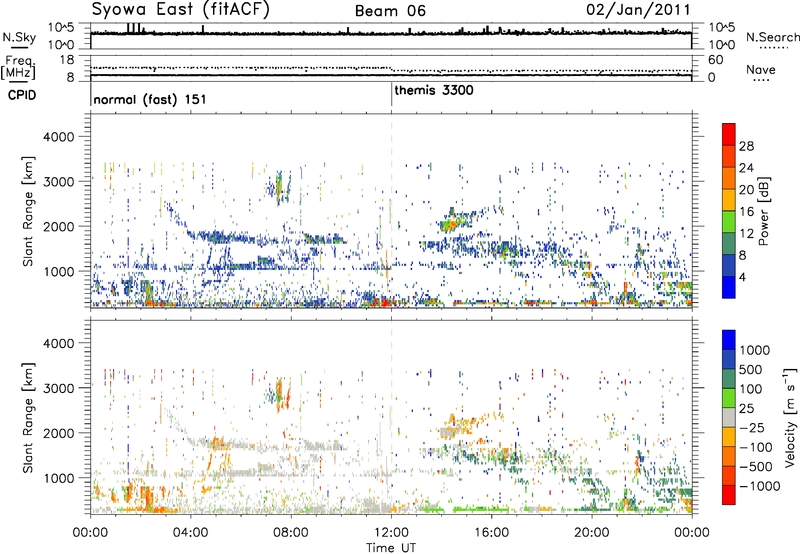Click the dashed 12:00 CPID change marker
Viewport: 800px width, 554px height.
(x=391, y=211)
